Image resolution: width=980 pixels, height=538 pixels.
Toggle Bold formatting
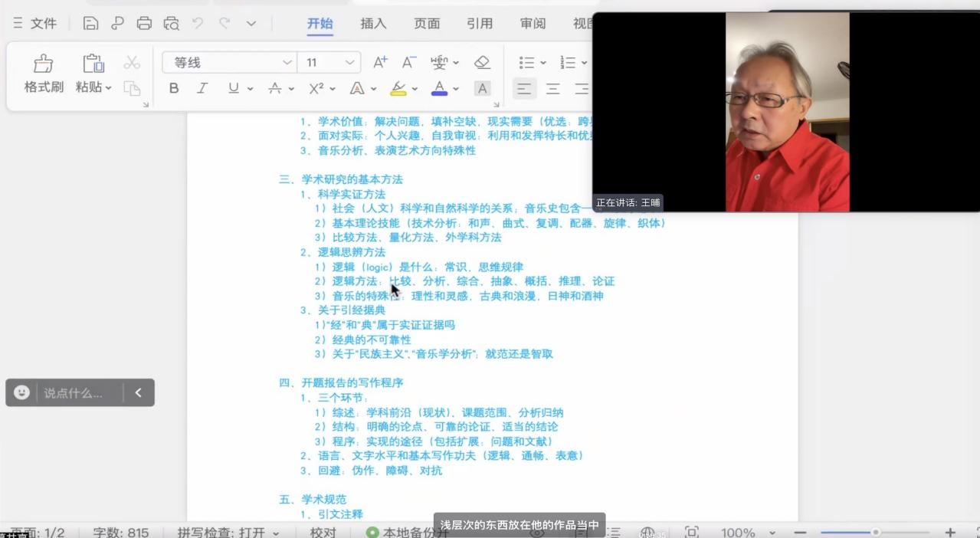click(x=174, y=88)
